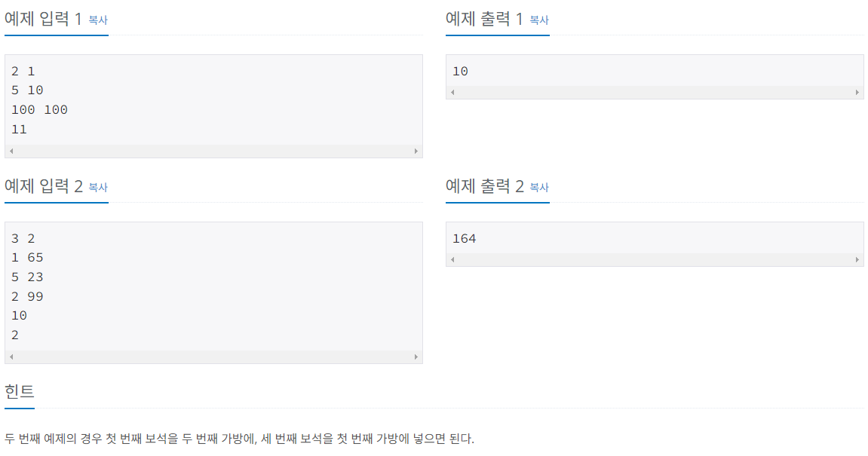Screen dimensions: 868x456
Task: Click the horizontal scrollbar track below sample output 2
Action: [x=655, y=259]
